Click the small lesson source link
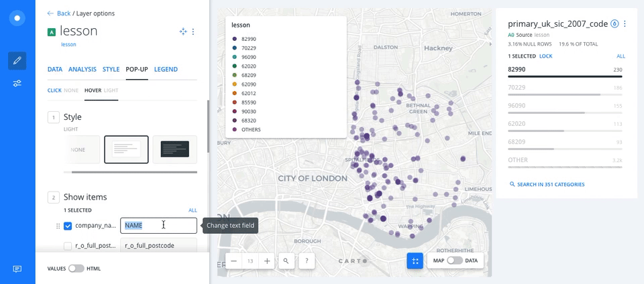The height and width of the screenshot is (284, 644). pos(68,44)
